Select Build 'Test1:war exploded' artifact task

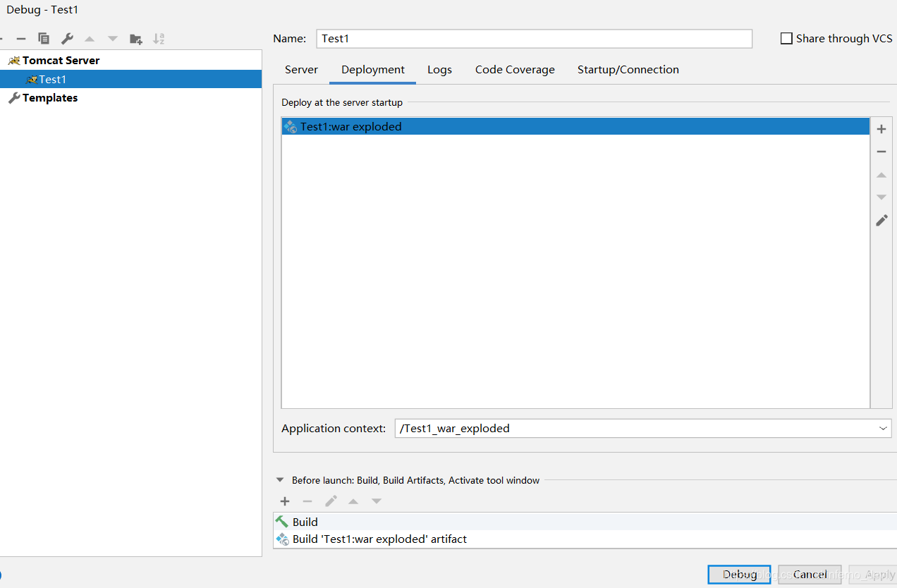click(584, 539)
